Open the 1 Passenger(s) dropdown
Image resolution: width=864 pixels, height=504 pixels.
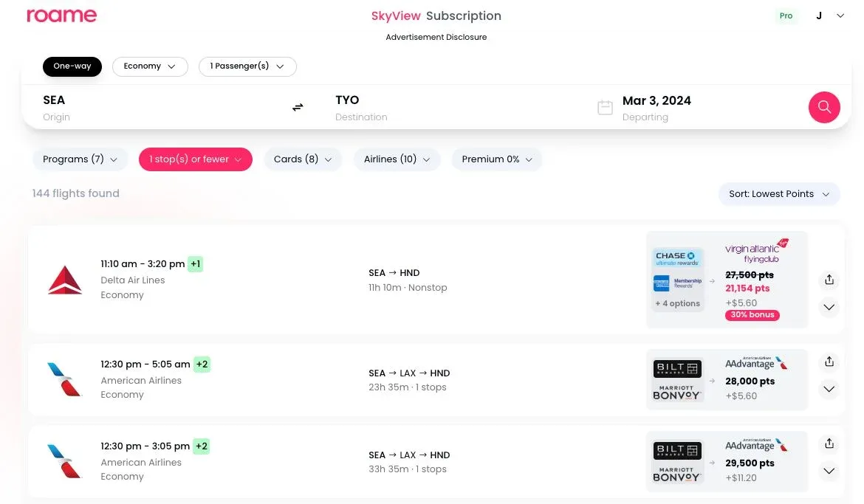pos(247,66)
